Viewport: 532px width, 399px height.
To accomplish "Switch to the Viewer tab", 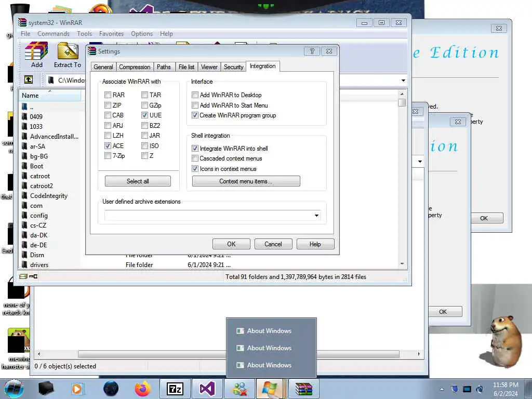I will (x=209, y=67).
